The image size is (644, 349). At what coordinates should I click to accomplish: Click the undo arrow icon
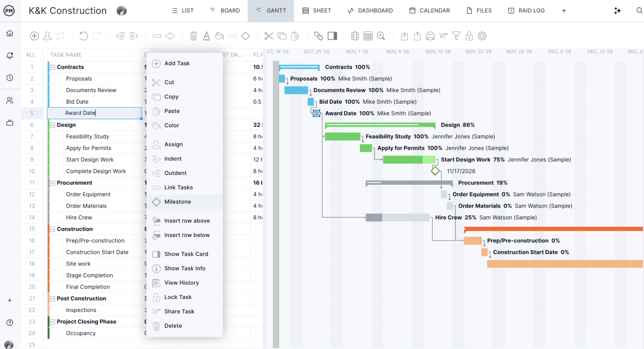(84, 36)
